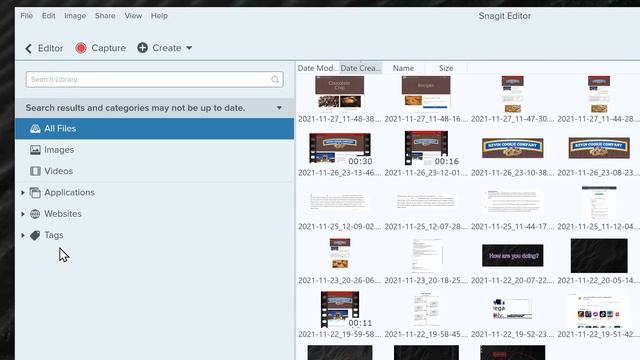Select document thumbnail 2021-11-25_12-09-02
Image resolution: width=640 pixels, height=360 pixels.
coord(340,202)
